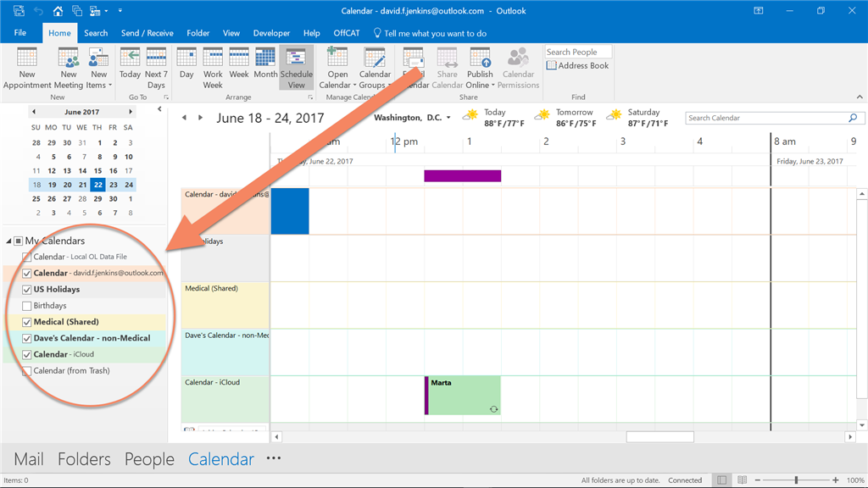The height and width of the screenshot is (488, 868).
Task: Open the Calendar Groups menu
Action: coord(375,68)
